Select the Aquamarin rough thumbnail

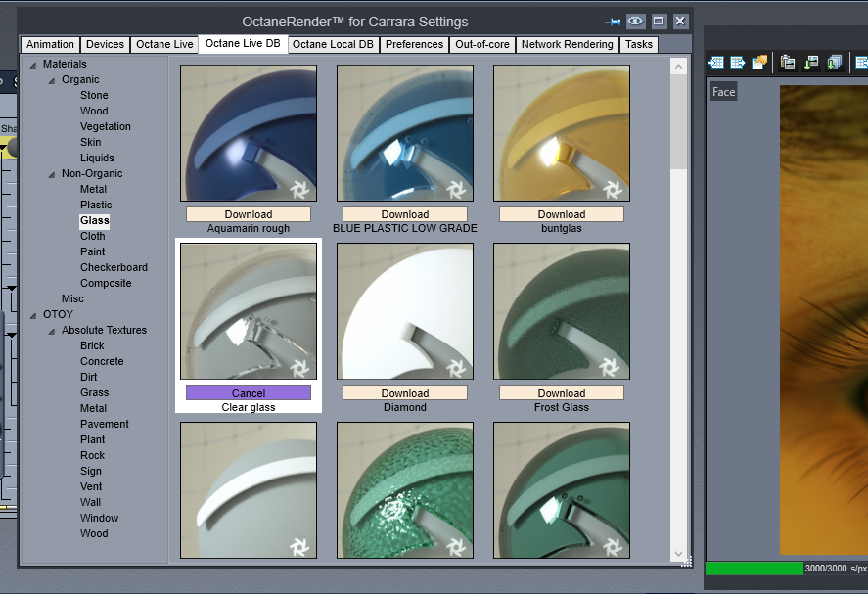click(x=249, y=133)
